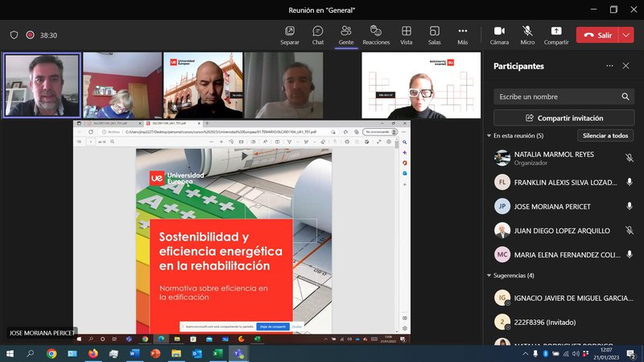Viewport: 644px width, 362px height.
Task: Select 222F8396 (Invitado) suggestion
Action: click(545, 323)
